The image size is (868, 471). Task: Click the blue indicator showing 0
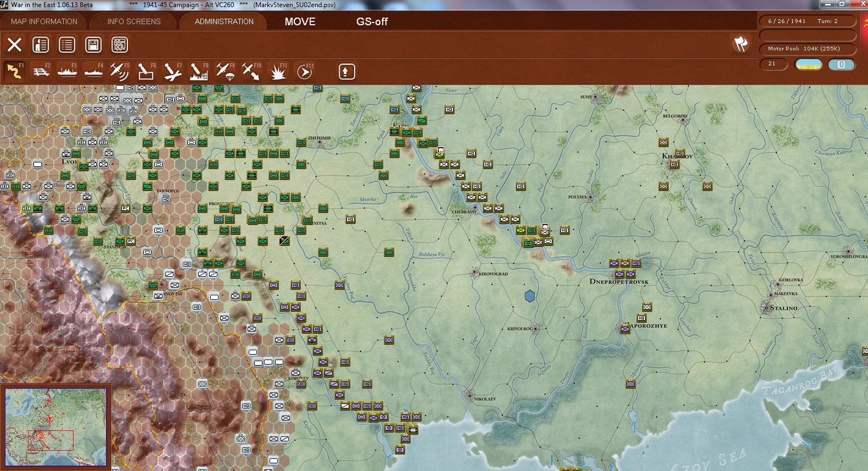tap(841, 64)
